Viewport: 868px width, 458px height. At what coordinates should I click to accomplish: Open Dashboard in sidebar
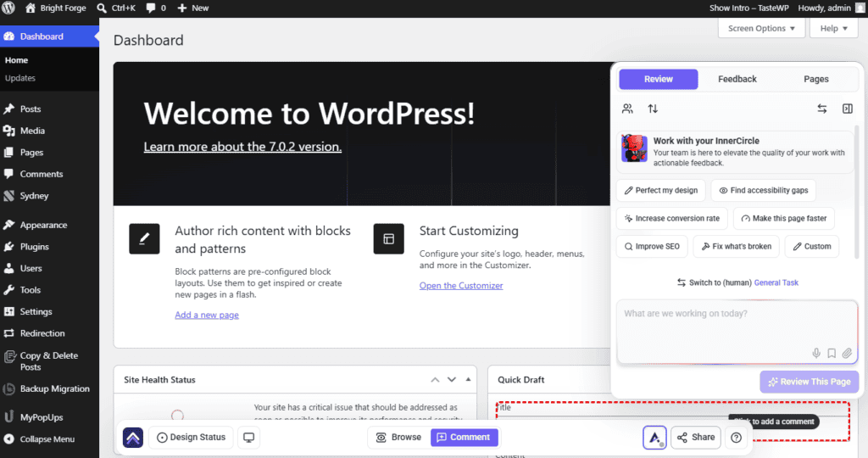click(49, 36)
